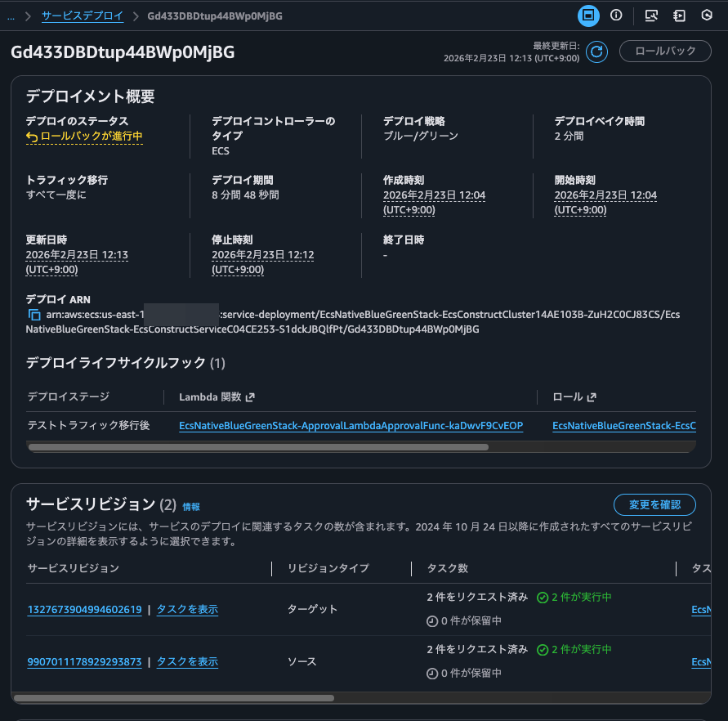
Task: Open the notebook-style resources icon in header
Action: [679, 15]
